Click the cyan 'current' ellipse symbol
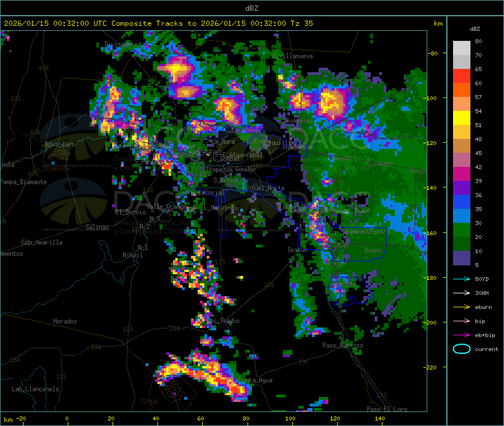Image resolution: width=504 pixels, height=426 pixels. tap(461, 349)
